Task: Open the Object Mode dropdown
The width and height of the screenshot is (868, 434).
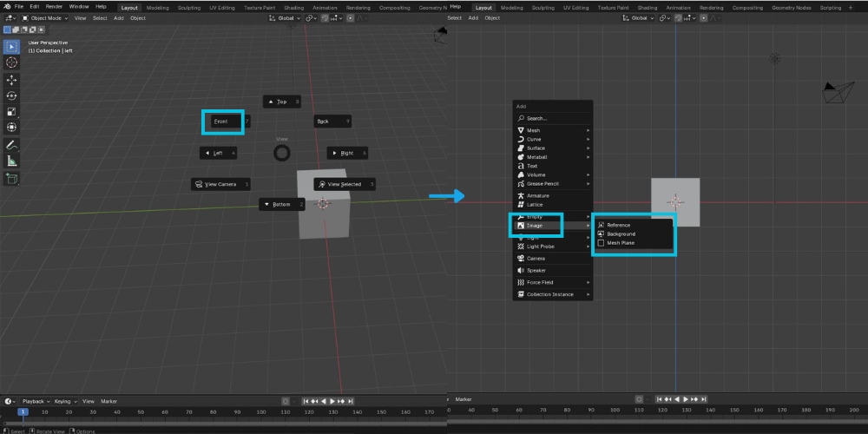Action: [45, 17]
